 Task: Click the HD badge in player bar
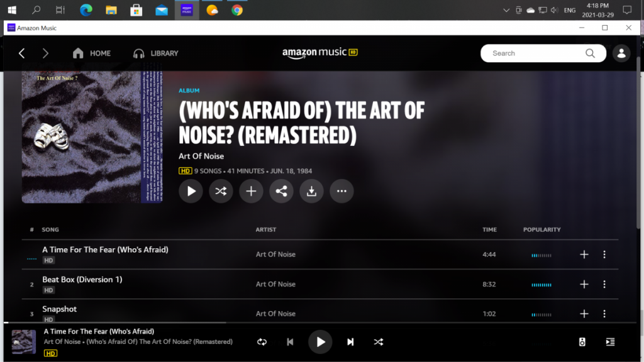50,353
